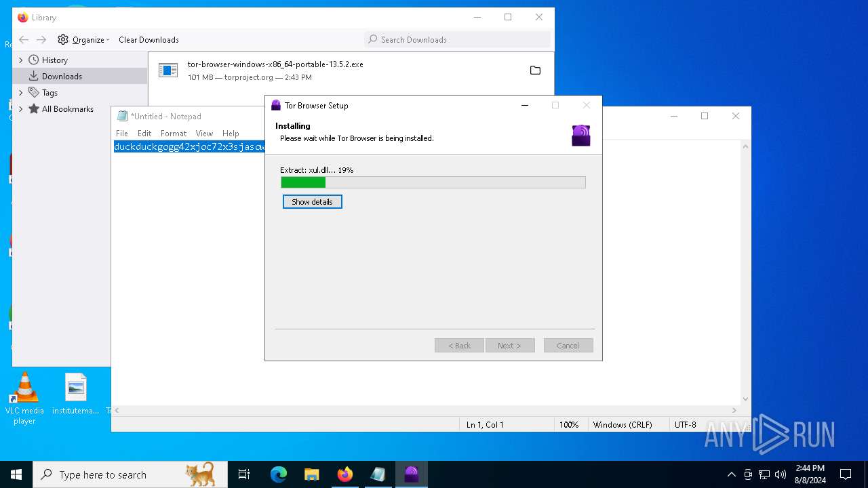The width and height of the screenshot is (868, 488).
Task: Click the installation progress bar
Action: point(433,182)
